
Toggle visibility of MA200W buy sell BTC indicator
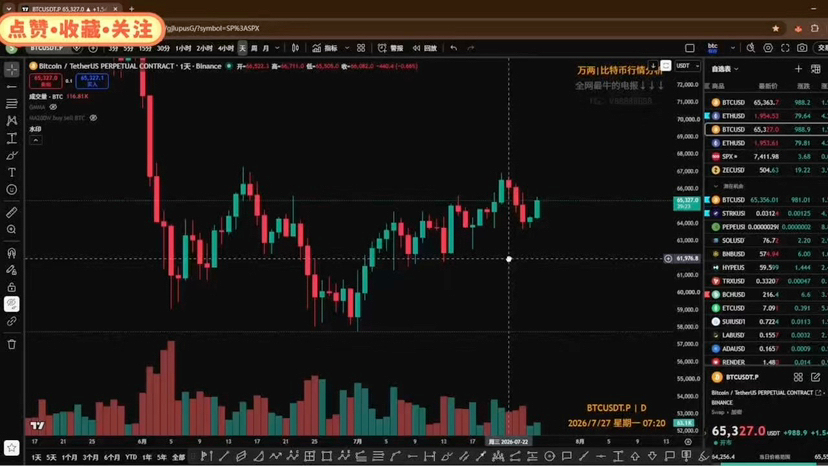tap(93, 118)
